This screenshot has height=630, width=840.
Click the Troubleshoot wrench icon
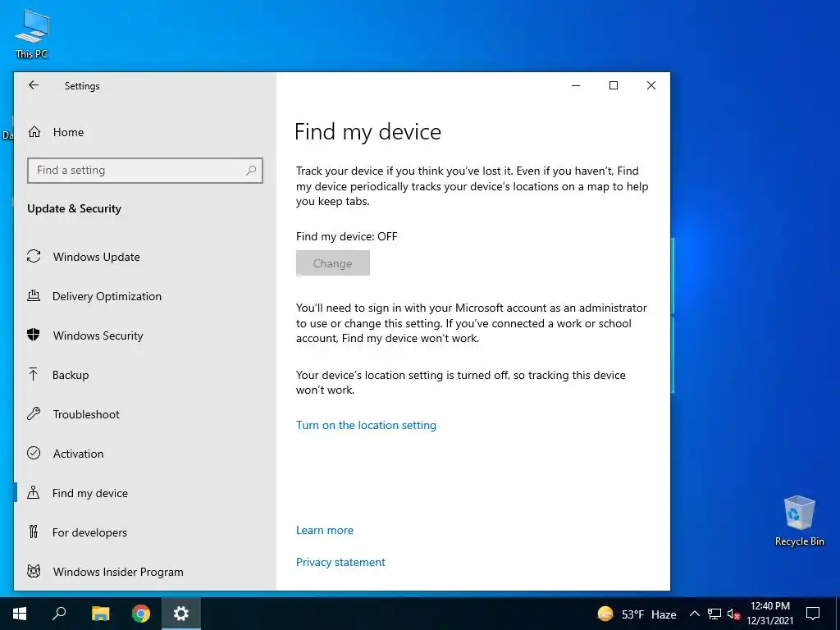pyautogui.click(x=34, y=413)
